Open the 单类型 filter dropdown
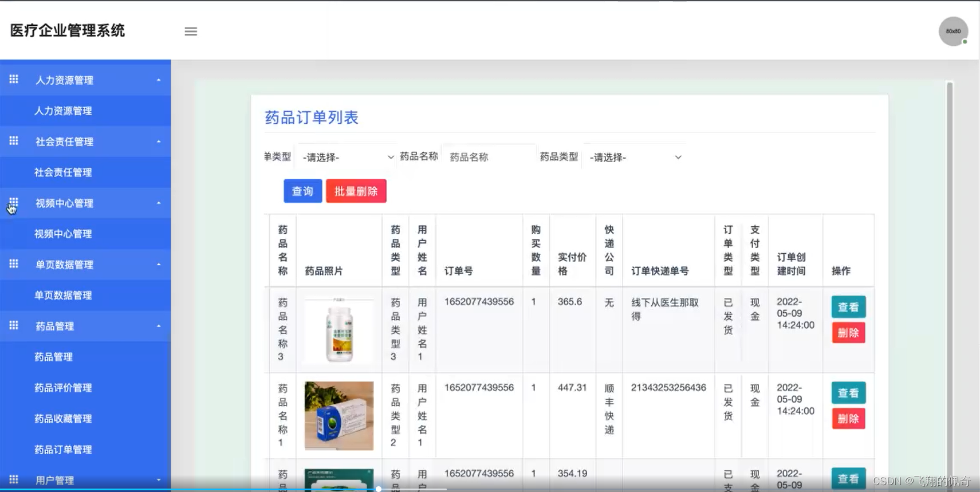 347,157
